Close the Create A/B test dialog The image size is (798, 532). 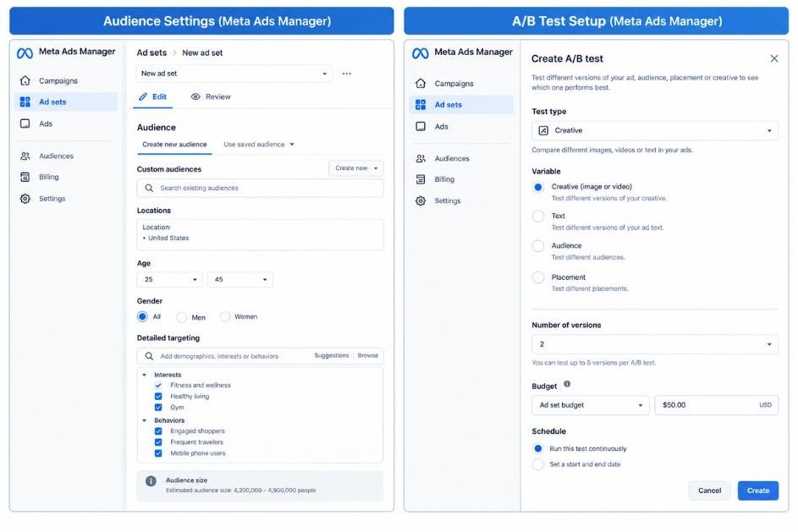pos(774,58)
